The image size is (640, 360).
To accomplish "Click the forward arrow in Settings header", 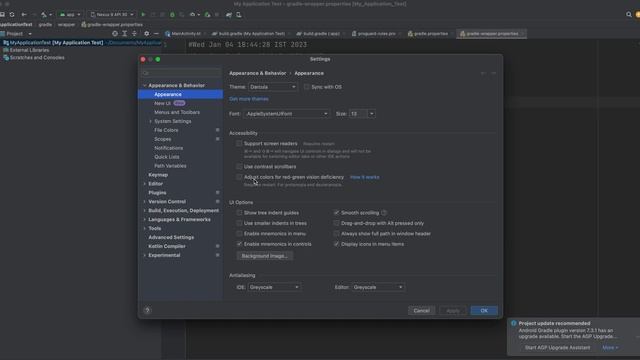I will [493, 73].
